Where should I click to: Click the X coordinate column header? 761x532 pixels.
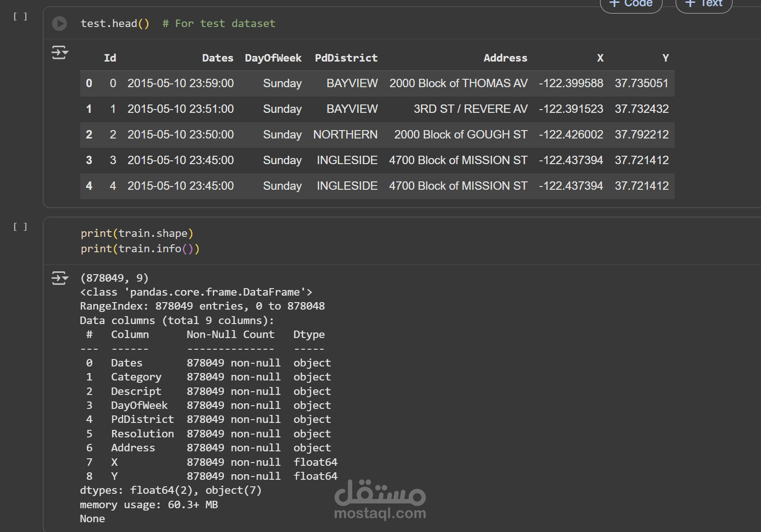coord(600,58)
